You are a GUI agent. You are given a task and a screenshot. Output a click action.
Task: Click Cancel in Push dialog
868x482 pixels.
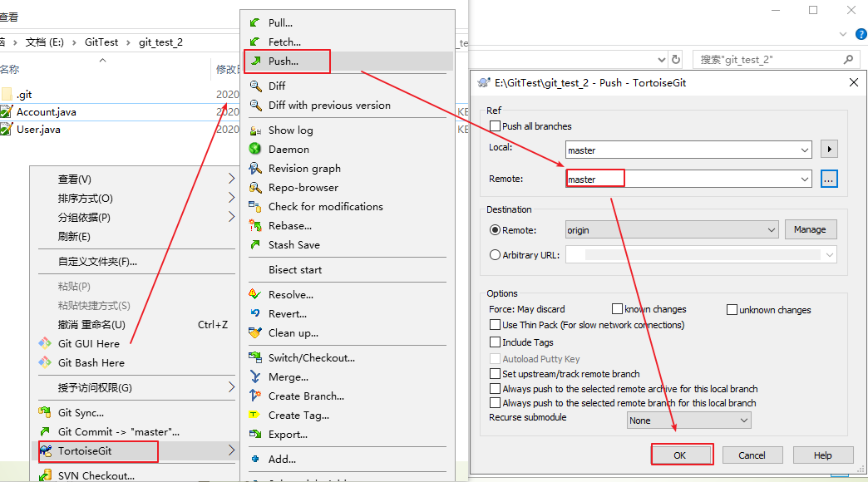[752, 455]
